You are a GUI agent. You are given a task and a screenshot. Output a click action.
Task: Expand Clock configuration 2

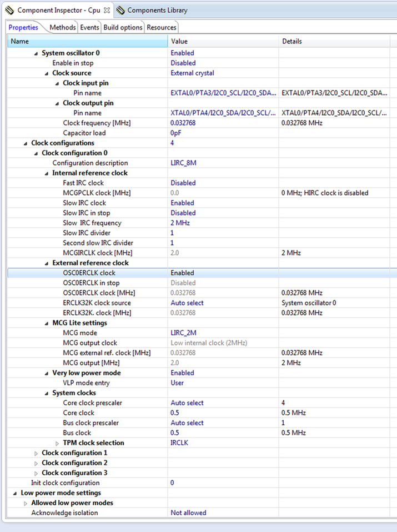coord(36,463)
